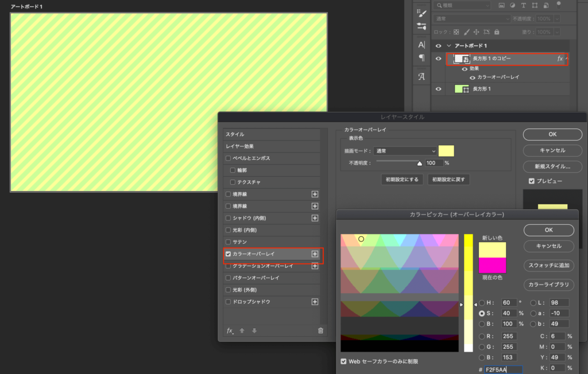
Task: Select the H hue radio button
Action: [x=482, y=303]
